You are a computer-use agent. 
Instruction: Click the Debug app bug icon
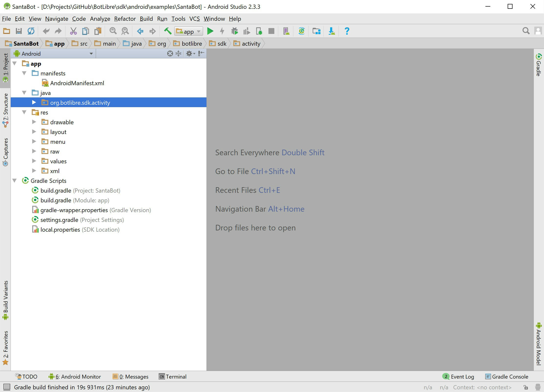coord(235,31)
